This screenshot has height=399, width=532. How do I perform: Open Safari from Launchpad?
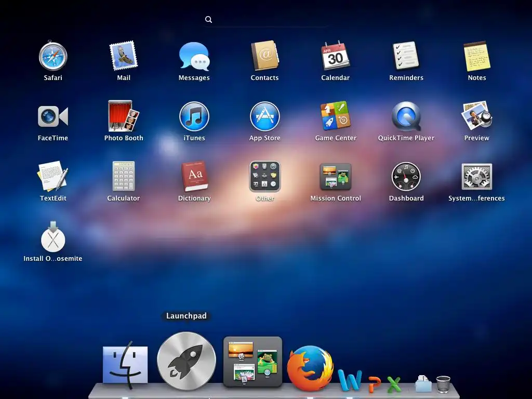tap(53, 56)
